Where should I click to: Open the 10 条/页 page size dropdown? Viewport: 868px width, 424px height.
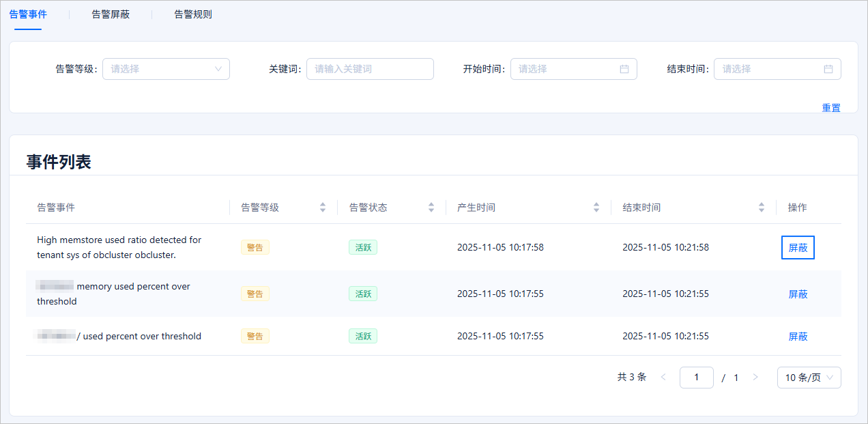(x=809, y=378)
